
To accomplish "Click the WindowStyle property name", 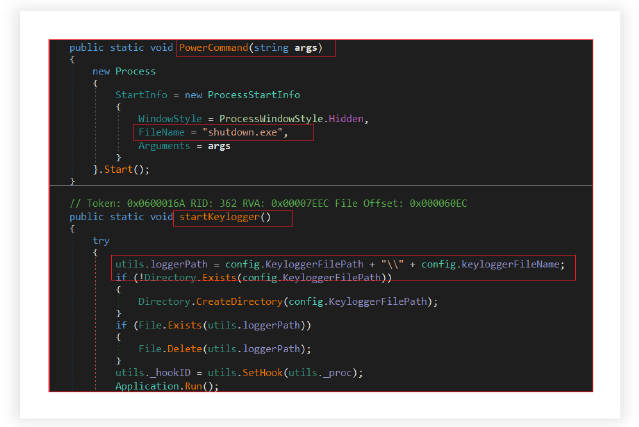I will coord(170,119).
